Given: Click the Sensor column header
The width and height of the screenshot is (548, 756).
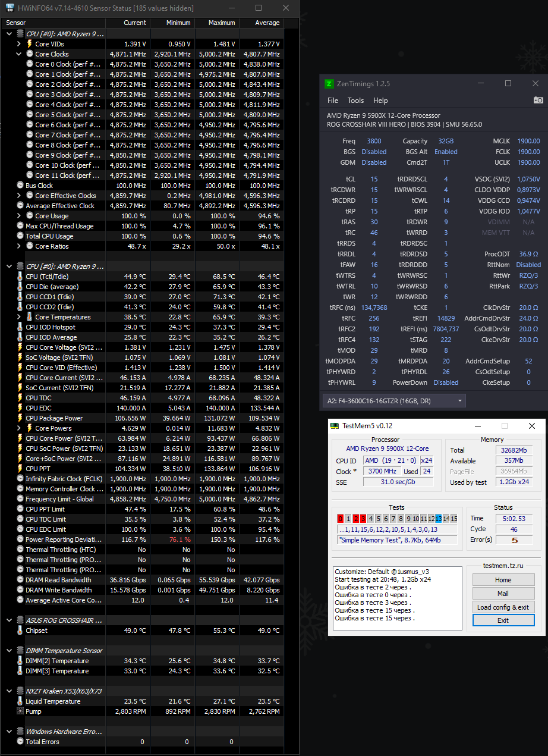Looking at the screenshot, I should coord(54,23).
